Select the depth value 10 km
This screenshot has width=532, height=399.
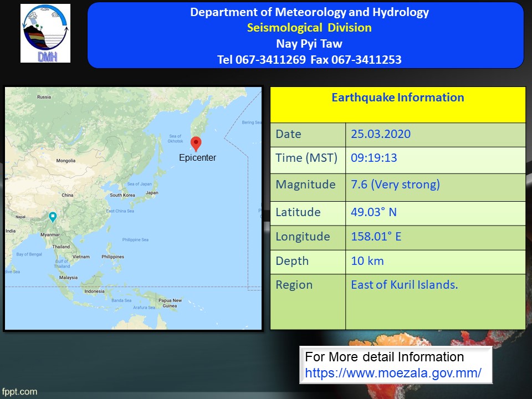click(x=367, y=261)
